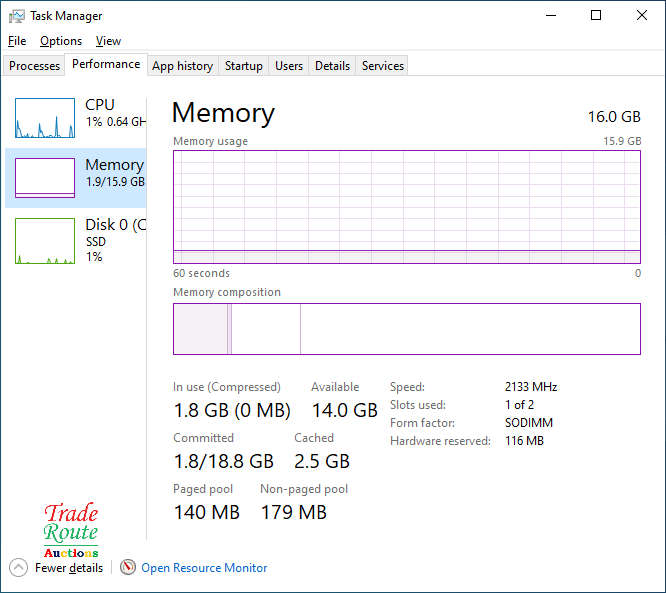Switch to the Processes tab

35,66
